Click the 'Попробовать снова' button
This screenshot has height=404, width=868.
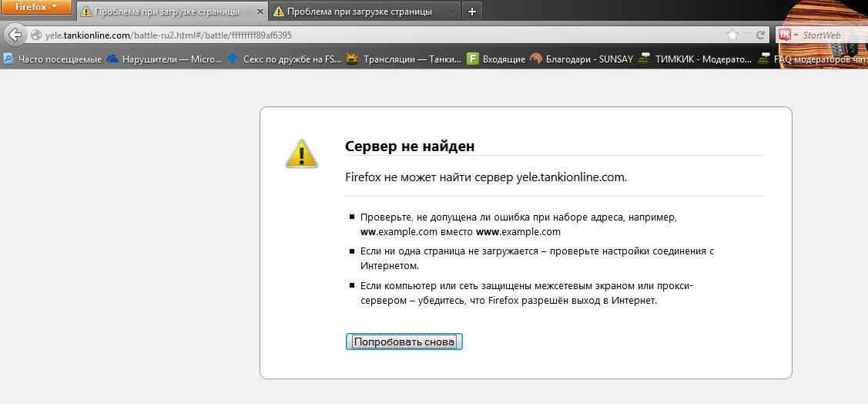pyautogui.click(x=404, y=342)
